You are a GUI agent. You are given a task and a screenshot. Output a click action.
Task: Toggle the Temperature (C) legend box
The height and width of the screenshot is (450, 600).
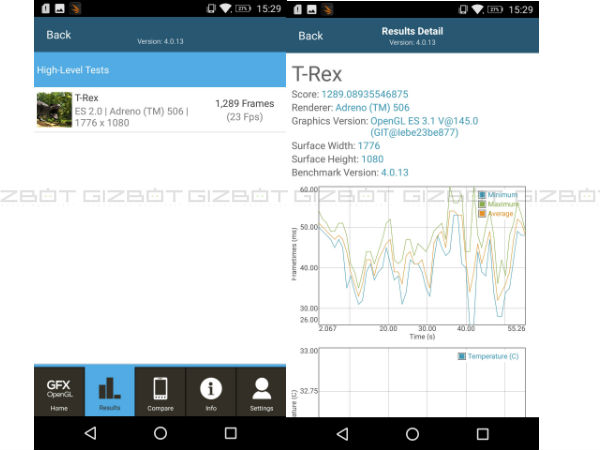tap(462, 356)
